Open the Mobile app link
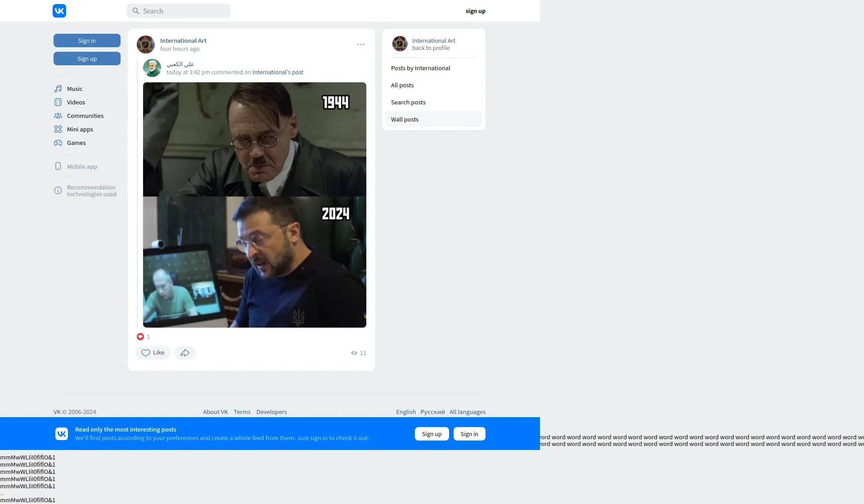This screenshot has height=504, width=864. [x=82, y=166]
